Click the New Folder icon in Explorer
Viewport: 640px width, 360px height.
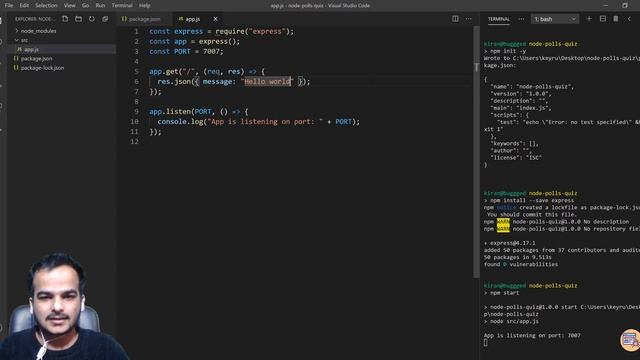[x=78, y=19]
